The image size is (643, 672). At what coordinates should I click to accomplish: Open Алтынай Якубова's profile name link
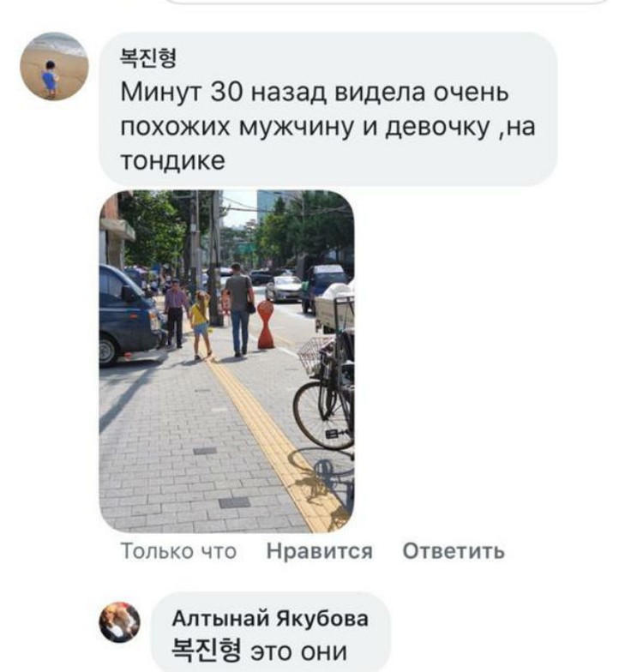[270, 619]
